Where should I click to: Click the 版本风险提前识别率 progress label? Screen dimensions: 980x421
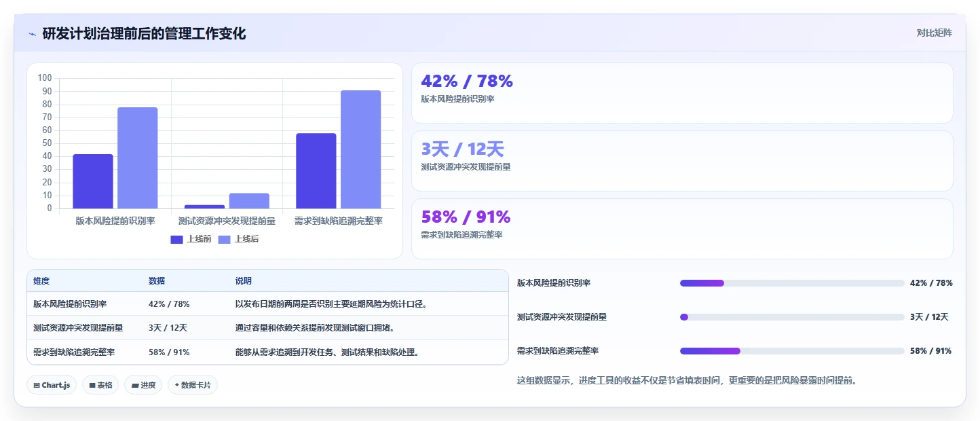(554, 283)
